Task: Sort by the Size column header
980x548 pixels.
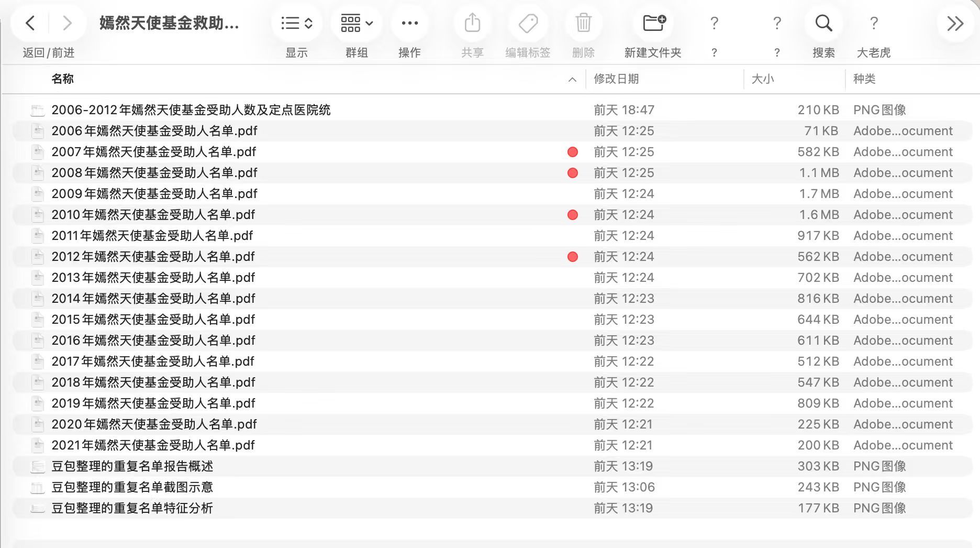Action: pyautogui.click(x=762, y=79)
